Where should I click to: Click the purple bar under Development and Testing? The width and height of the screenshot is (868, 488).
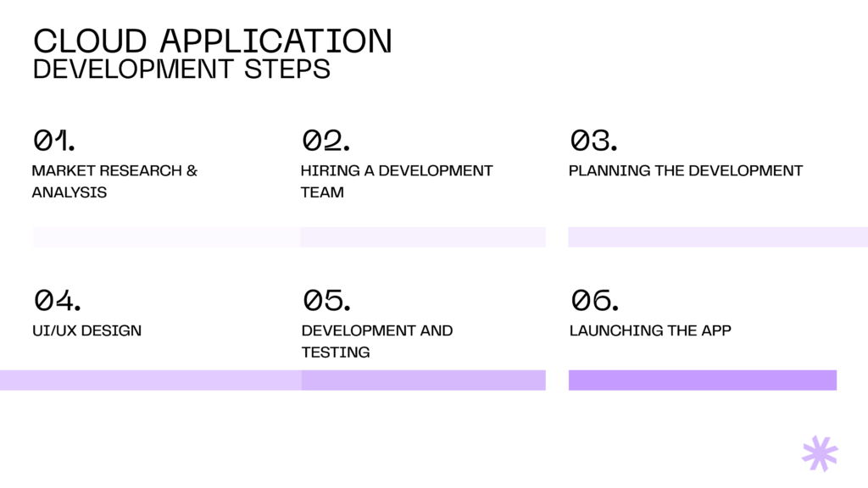click(x=424, y=380)
